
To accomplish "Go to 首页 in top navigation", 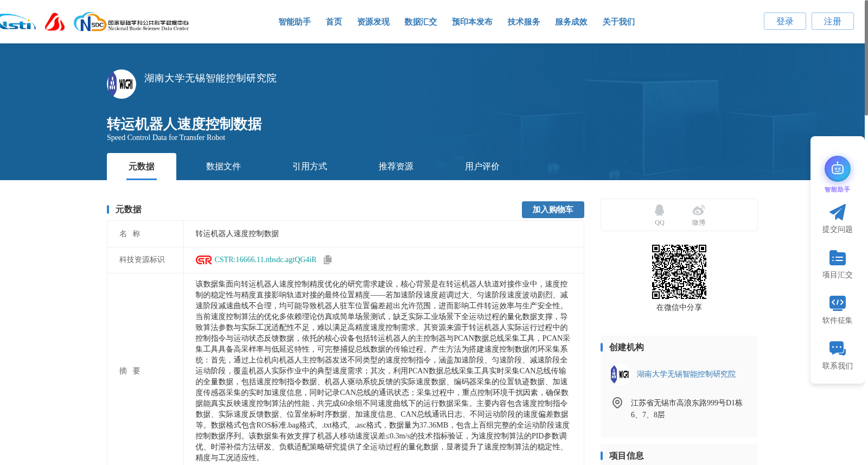I will tap(334, 22).
